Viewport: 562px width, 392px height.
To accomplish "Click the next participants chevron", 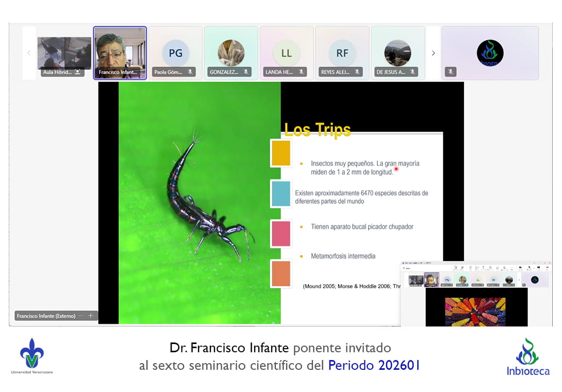I will pos(433,53).
